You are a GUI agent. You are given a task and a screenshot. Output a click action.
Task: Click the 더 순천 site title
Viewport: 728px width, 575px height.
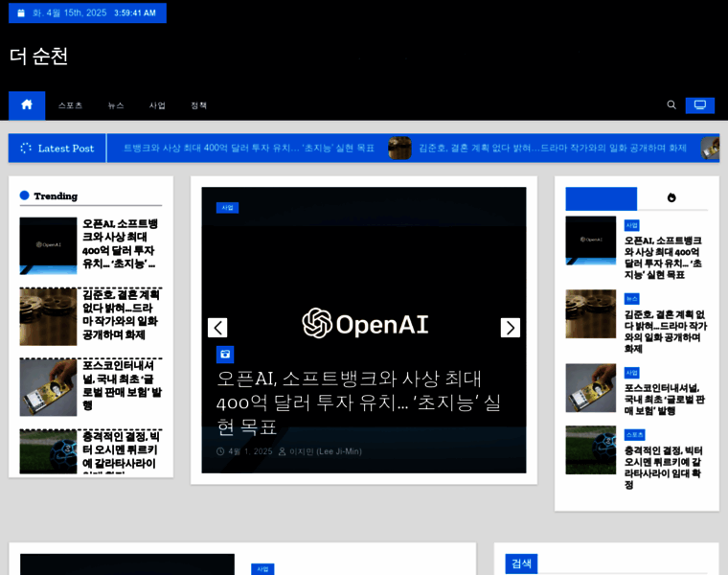(39, 56)
